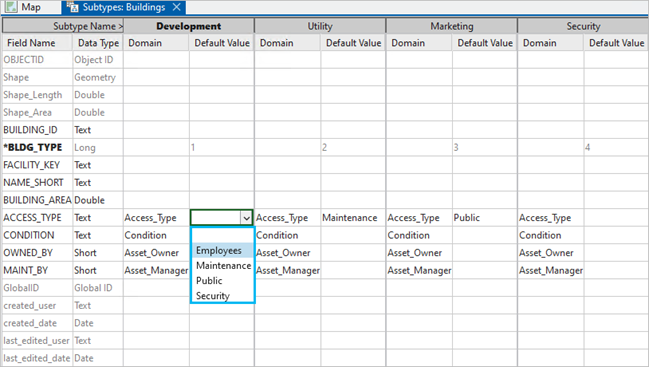Screen dimensions: 649x367
Task: Select the BUILDING_AREA field name
Action: (x=37, y=200)
